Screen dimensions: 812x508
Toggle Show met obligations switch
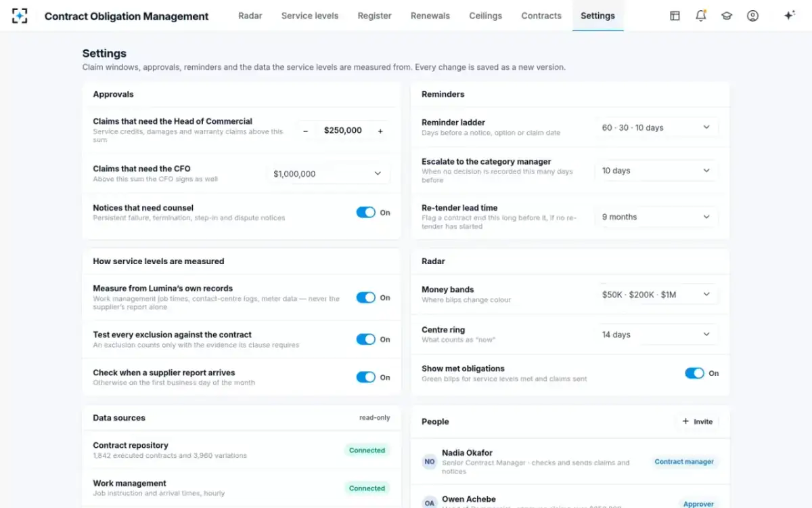pyautogui.click(x=694, y=373)
